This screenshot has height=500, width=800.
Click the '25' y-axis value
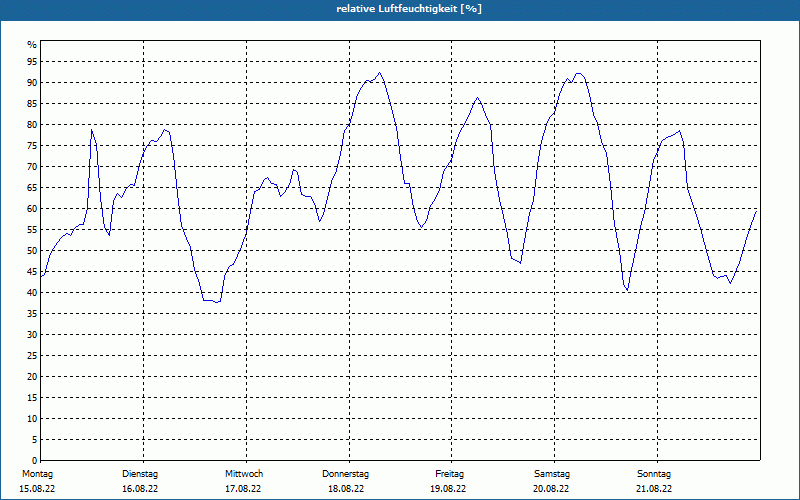[32, 356]
